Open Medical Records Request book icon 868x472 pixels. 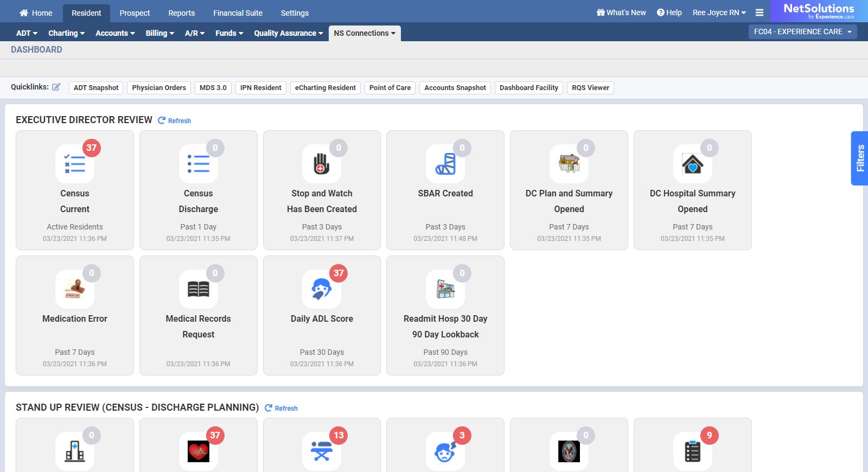pyautogui.click(x=199, y=289)
